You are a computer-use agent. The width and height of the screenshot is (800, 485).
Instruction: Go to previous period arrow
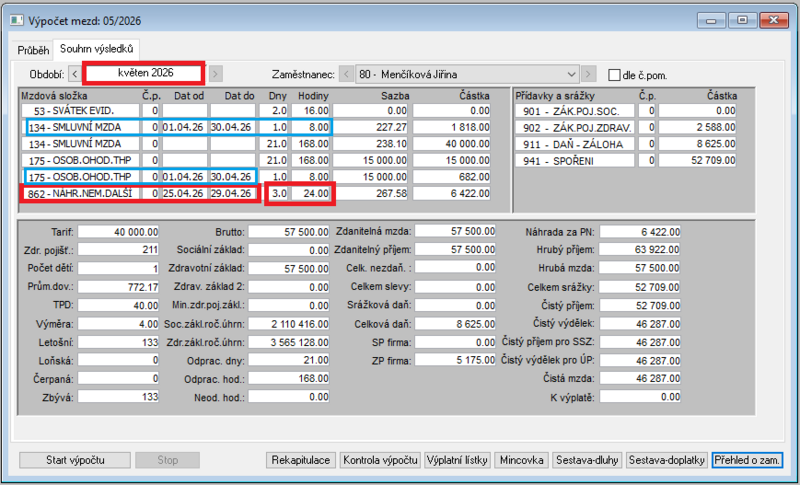point(75,74)
